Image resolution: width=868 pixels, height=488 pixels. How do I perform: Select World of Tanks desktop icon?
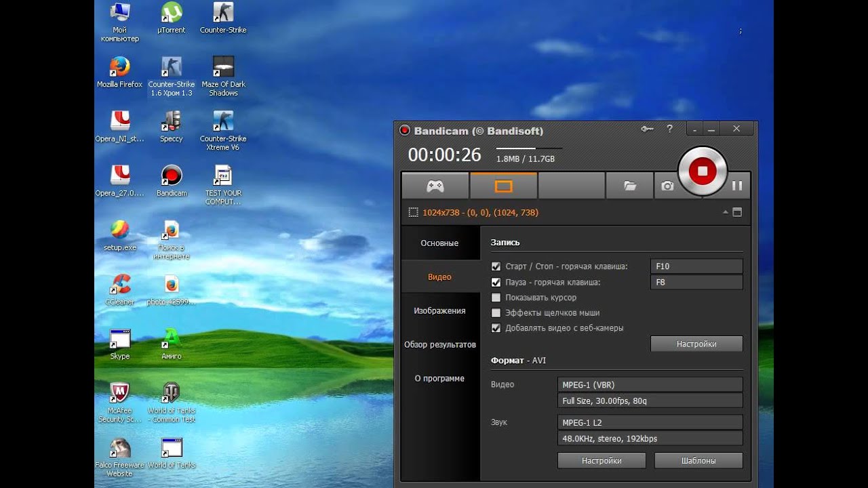(x=172, y=452)
